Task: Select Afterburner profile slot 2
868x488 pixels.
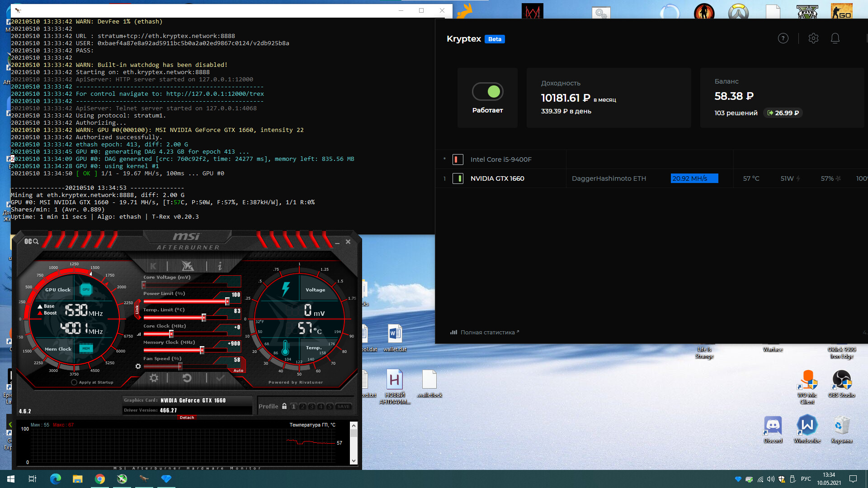Action: pos(302,406)
